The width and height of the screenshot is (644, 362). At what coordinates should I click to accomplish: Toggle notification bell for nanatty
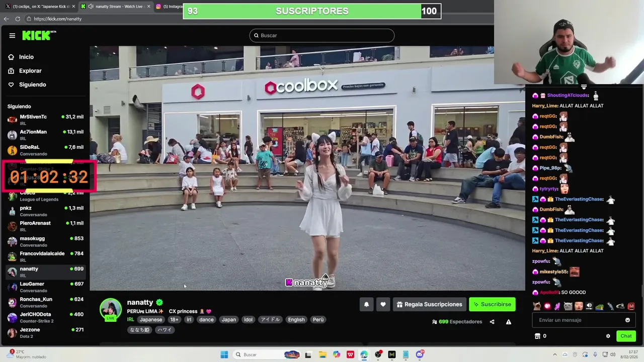tap(366, 304)
